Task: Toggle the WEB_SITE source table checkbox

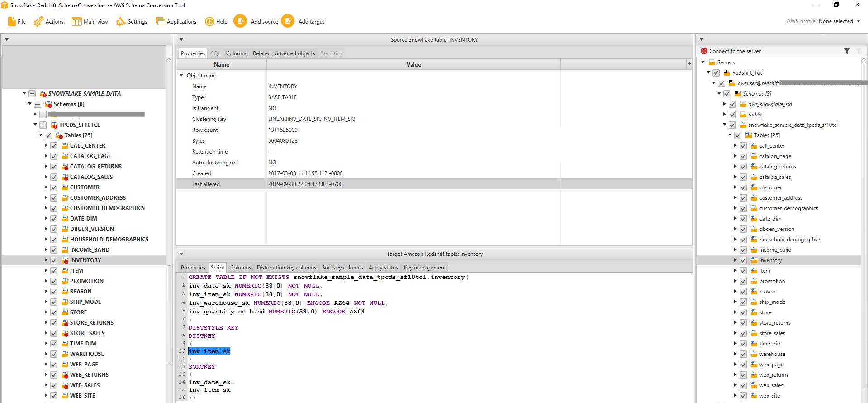Action: (54, 396)
